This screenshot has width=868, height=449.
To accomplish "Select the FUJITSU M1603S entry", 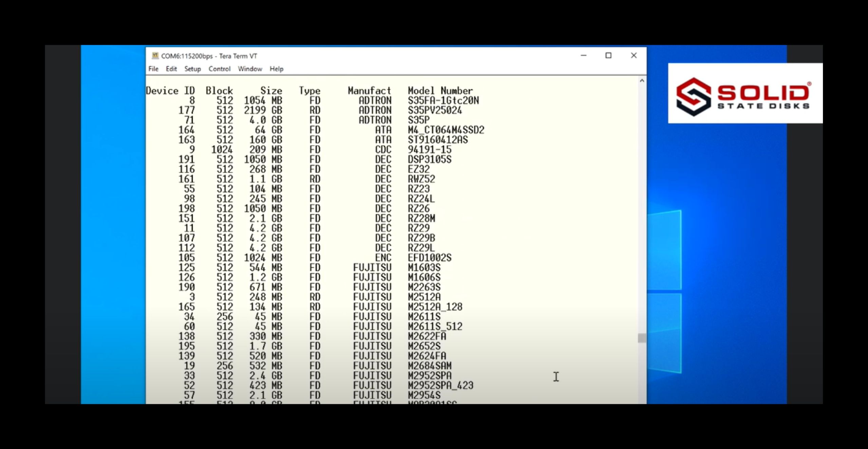I will [423, 267].
